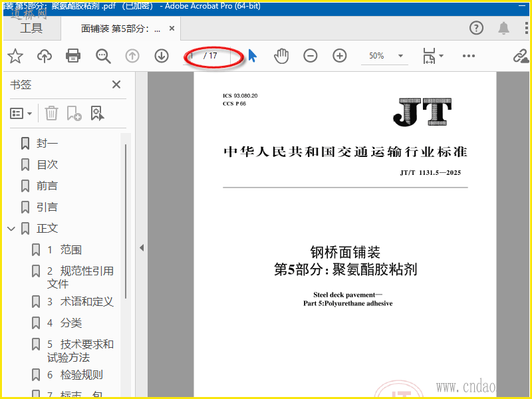Activate the hand pan tool
Image resolution: width=532 pixels, height=399 pixels.
281,56
